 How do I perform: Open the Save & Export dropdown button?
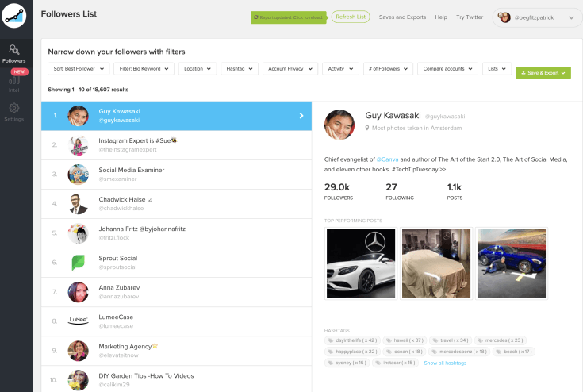543,72
